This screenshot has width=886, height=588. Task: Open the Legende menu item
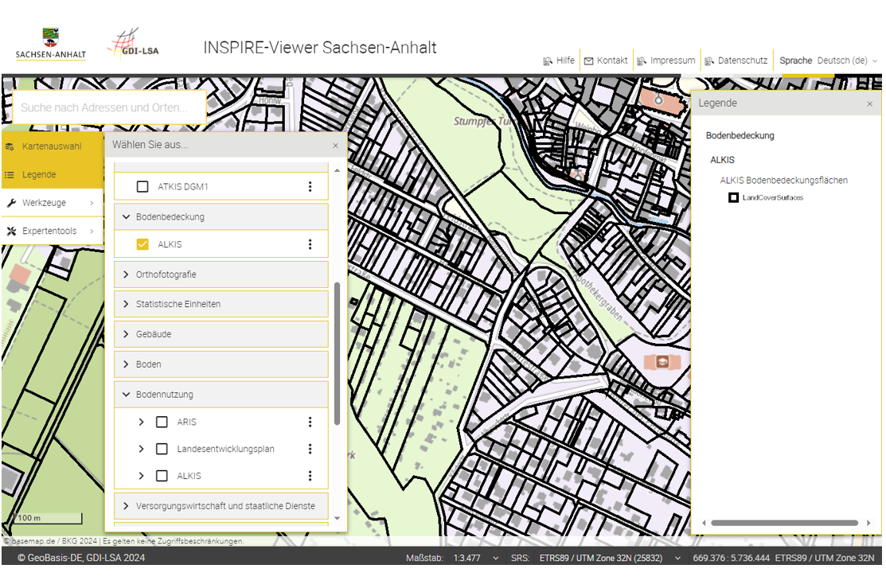pos(39,175)
